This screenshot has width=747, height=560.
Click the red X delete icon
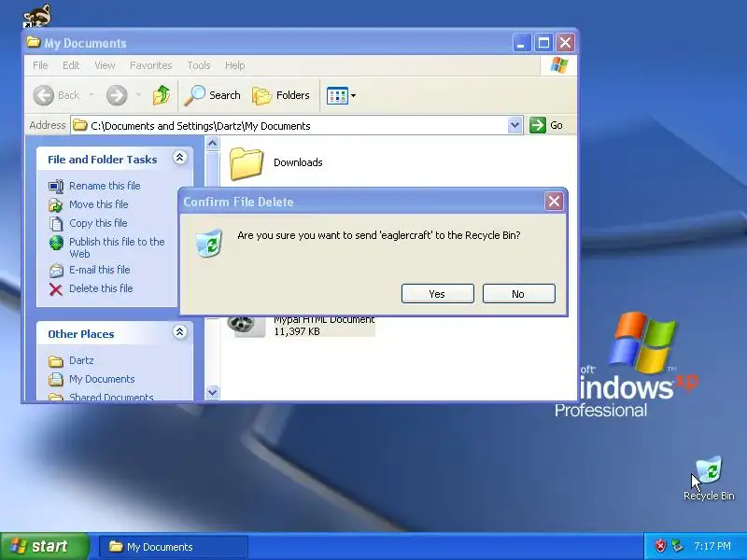tap(56, 289)
